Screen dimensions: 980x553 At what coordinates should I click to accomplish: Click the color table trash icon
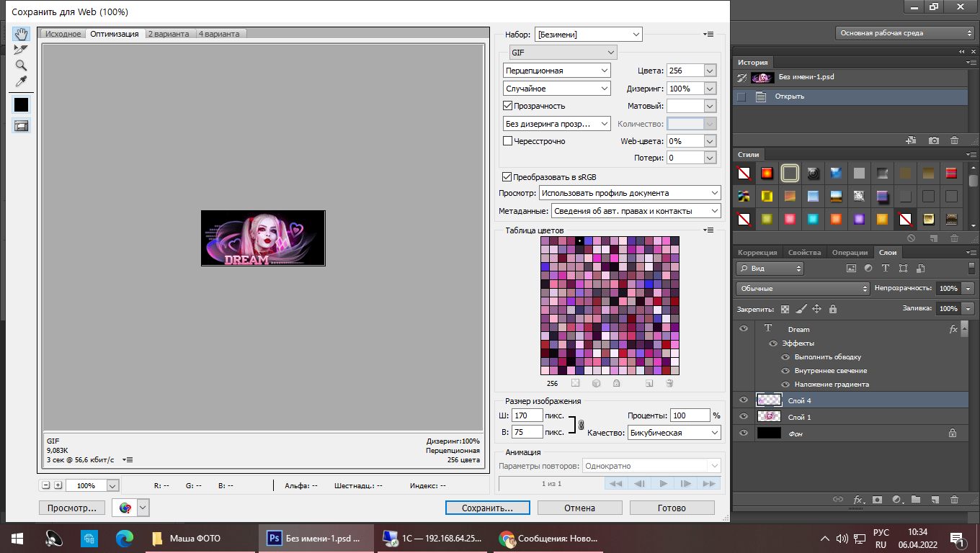click(x=669, y=384)
